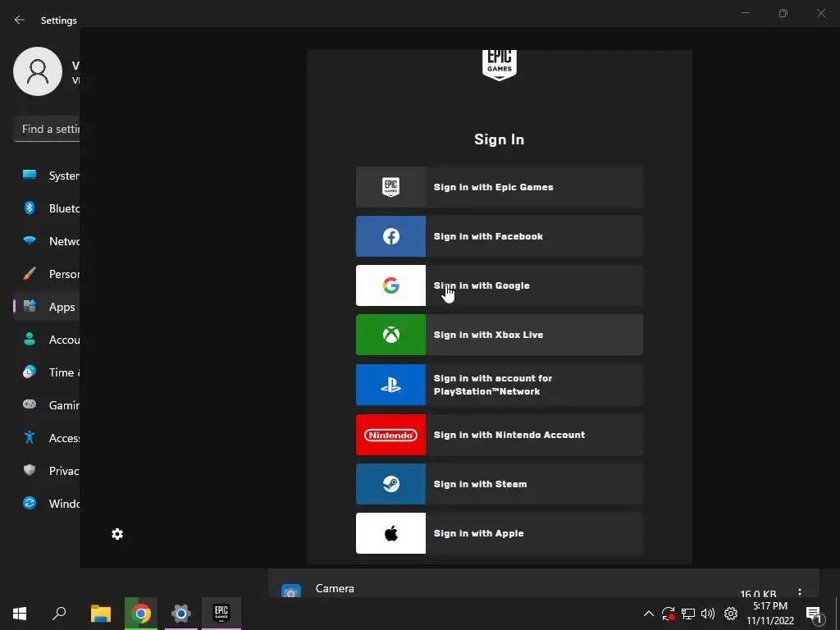
Task: Open Time & language in Settings sidebar
Action: 47,372
